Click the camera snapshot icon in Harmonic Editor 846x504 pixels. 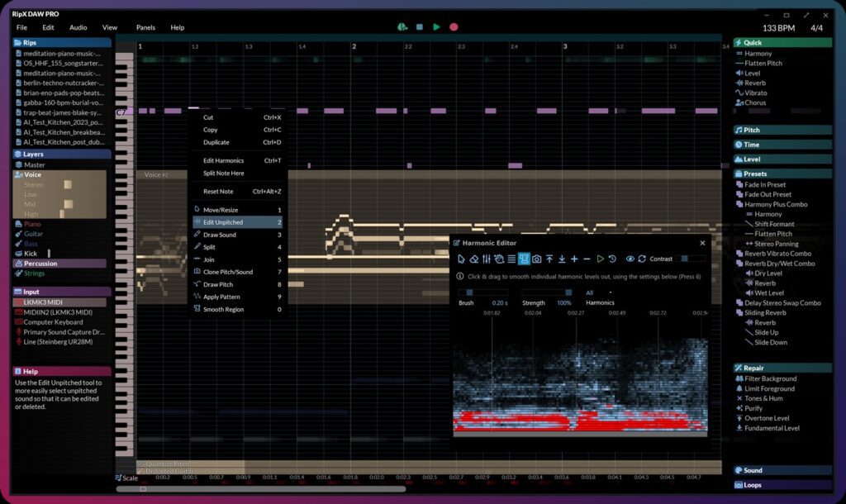(x=537, y=259)
